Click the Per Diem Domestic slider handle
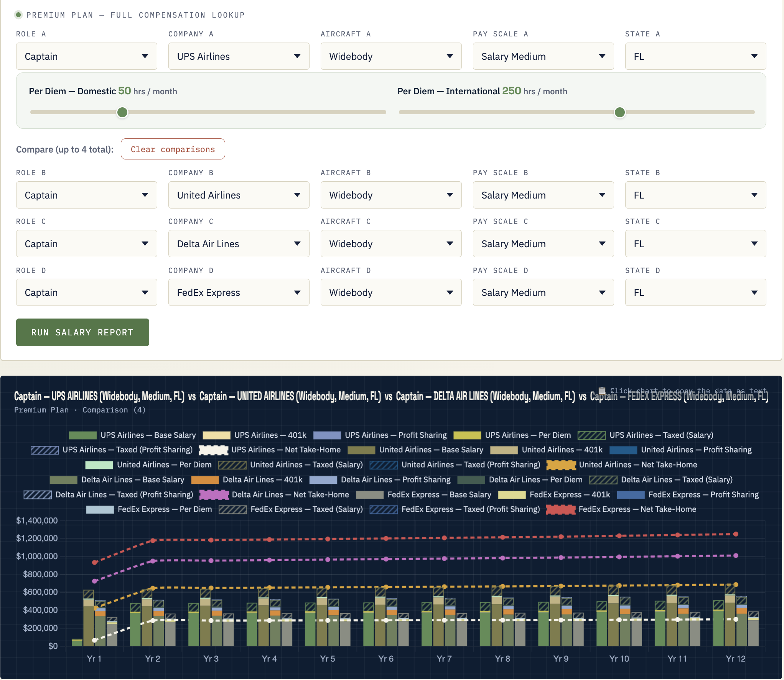This screenshot has height=680, width=784. [122, 112]
